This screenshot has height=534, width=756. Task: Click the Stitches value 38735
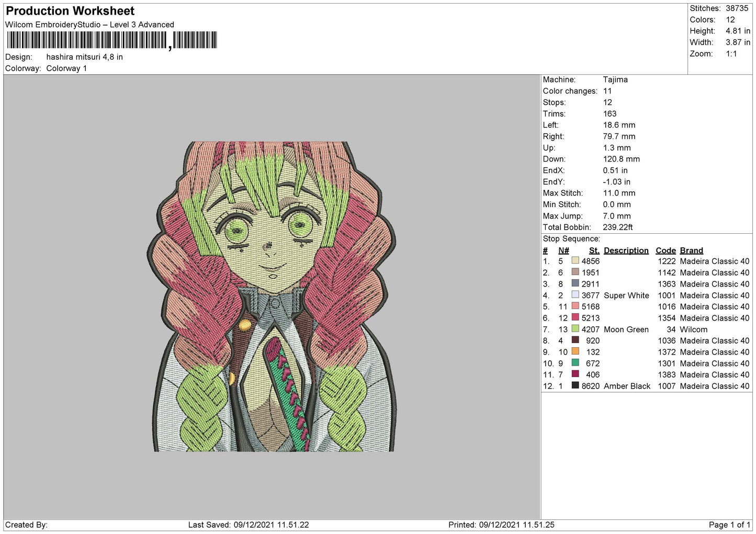coord(737,8)
